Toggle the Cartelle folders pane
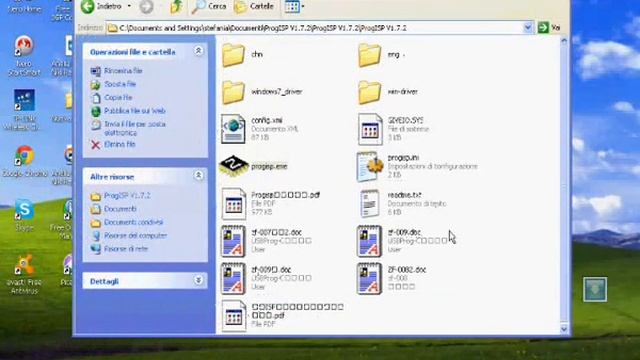The height and width of the screenshot is (360, 640). click(x=253, y=7)
